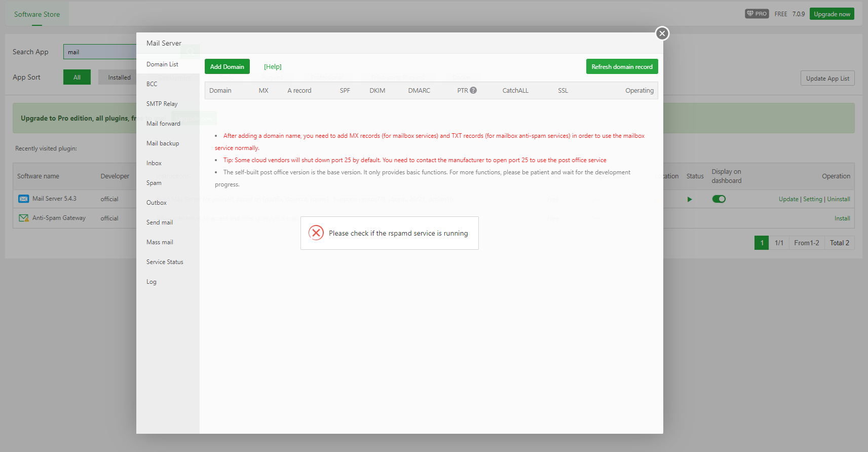
Task: Click the PRO badge icon
Action: pyautogui.click(x=757, y=14)
